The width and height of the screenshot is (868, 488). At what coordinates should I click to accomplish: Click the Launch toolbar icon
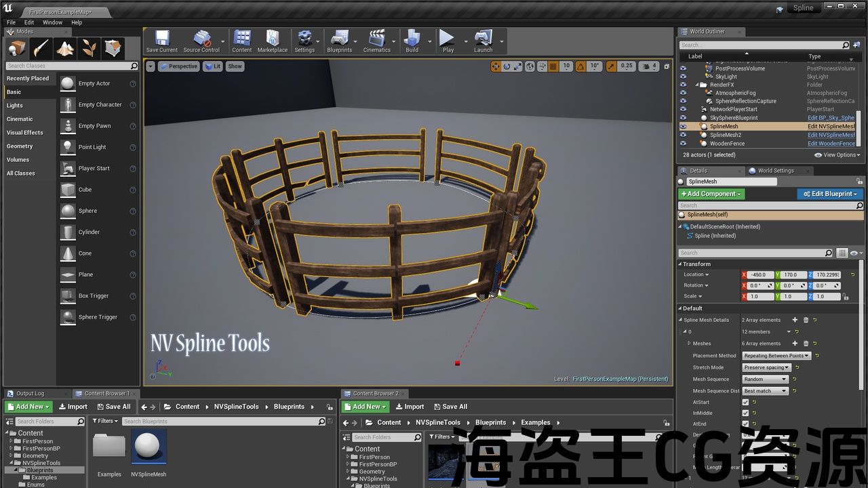[x=483, y=39]
